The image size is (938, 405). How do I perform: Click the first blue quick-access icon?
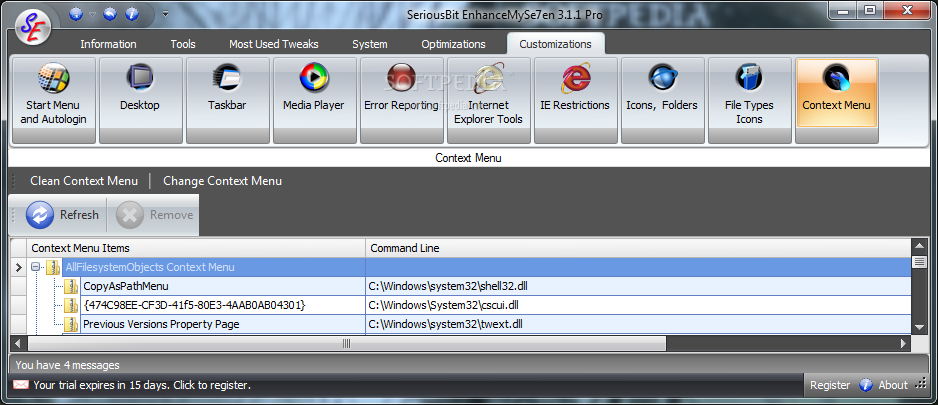(76, 14)
